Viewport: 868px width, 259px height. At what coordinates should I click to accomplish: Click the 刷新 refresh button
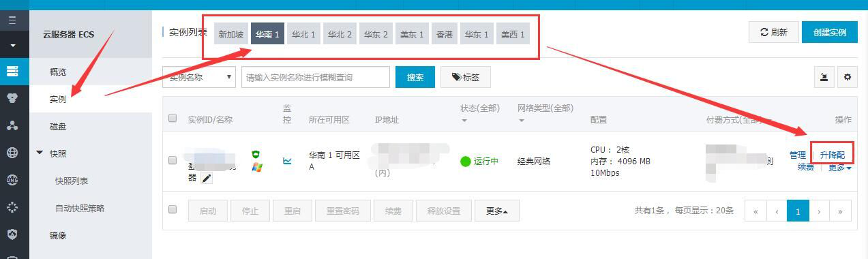[x=773, y=32]
